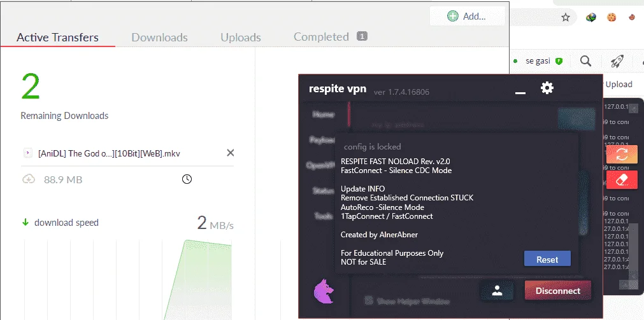Open the user profile button in respite vpn
Image resolution: width=644 pixels, height=320 pixels.
coord(497,291)
